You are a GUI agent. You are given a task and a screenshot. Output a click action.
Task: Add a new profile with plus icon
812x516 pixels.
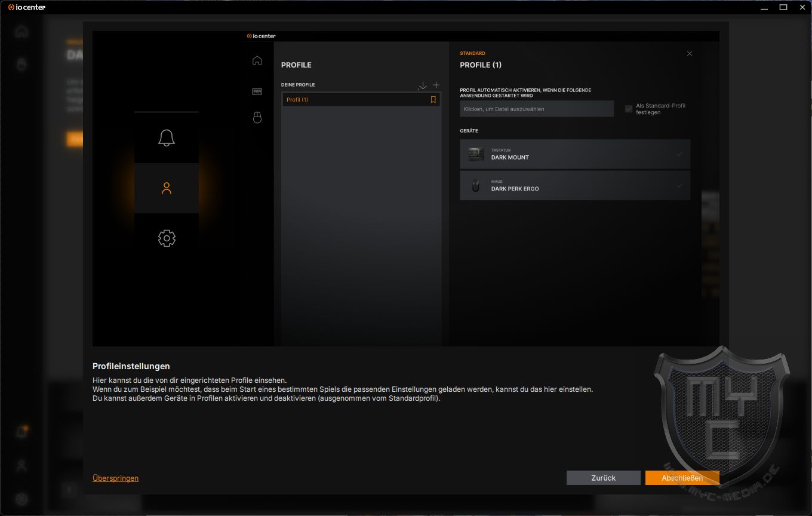436,85
